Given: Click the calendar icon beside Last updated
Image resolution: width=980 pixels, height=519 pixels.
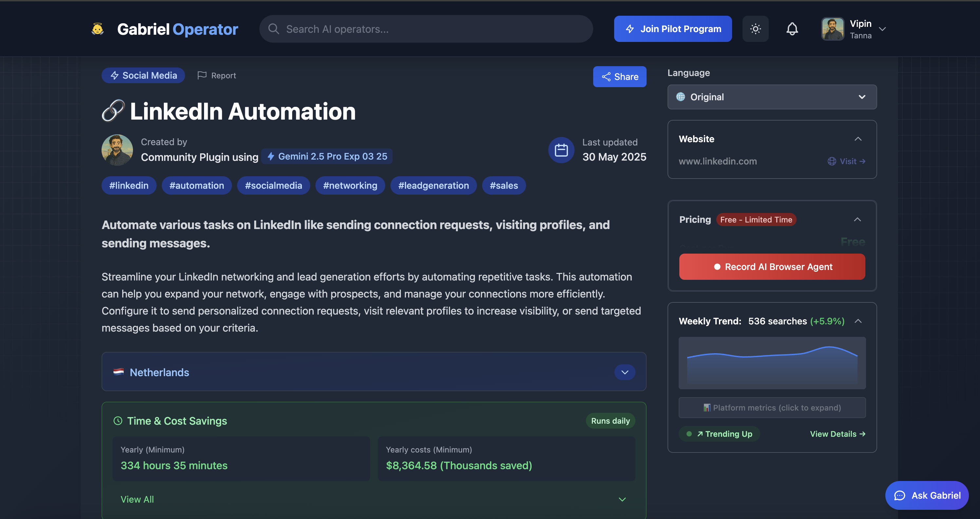Looking at the screenshot, I should coord(561,150).
